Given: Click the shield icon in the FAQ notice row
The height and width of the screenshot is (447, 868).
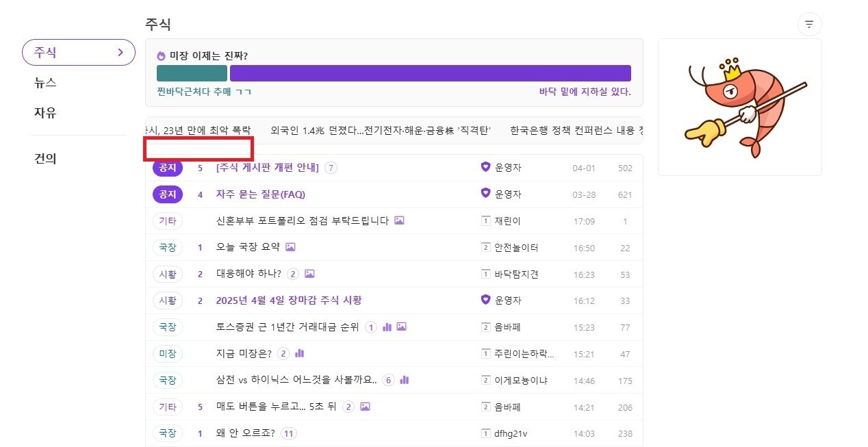Looking at the screenshot, I should 486,194.
